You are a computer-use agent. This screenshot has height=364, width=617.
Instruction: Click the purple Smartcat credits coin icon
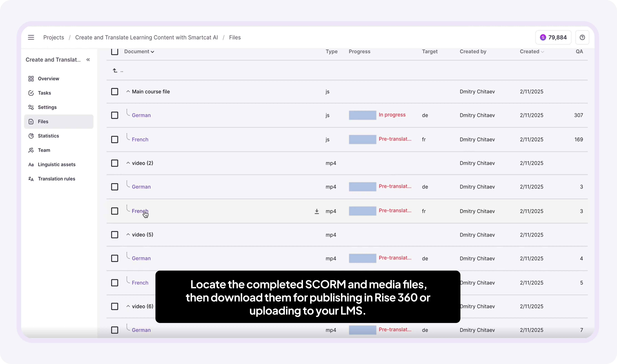point(543,37)
